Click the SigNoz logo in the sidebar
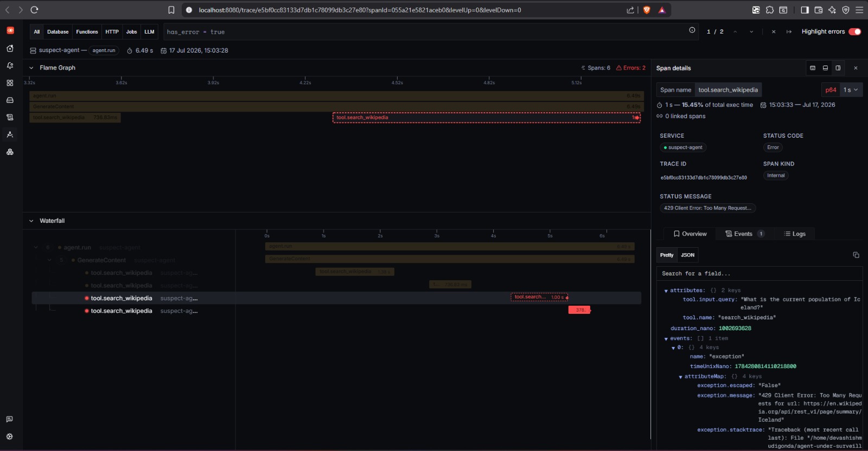The image size is (868, 451). pyautogui.click(x=10, y=30)
